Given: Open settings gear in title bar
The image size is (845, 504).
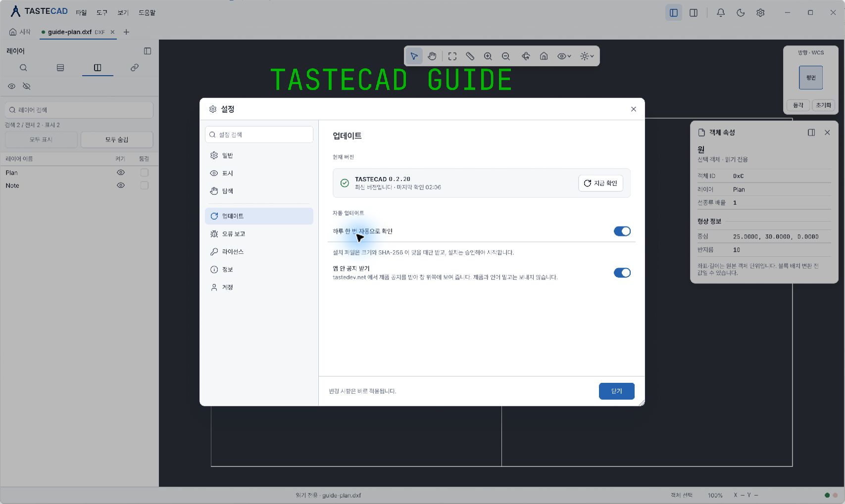Looking at the screenshot, I should (x=760, y=13).
